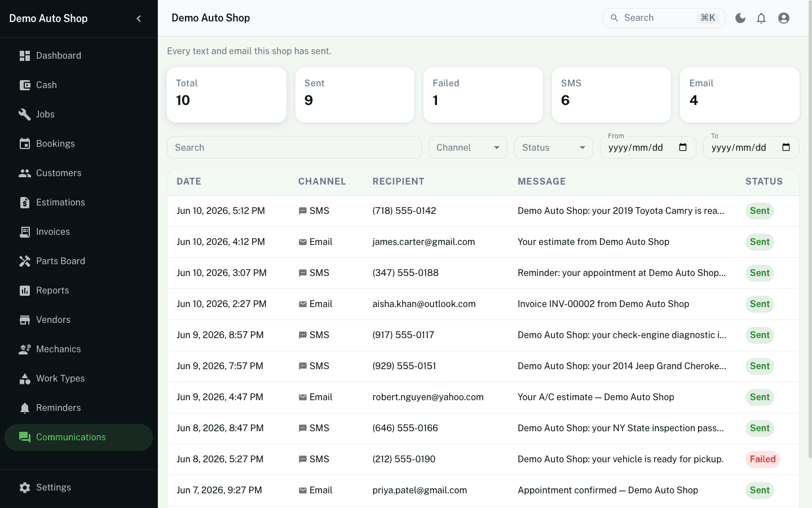
Task: Open the To date calendar picker icon
Action: pyautogui.click(x=786, y=147)
